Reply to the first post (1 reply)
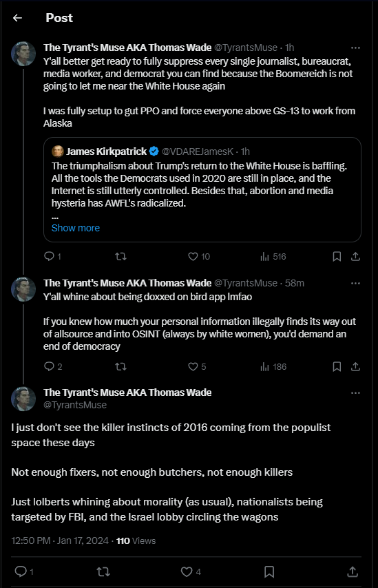 [52, 256]
